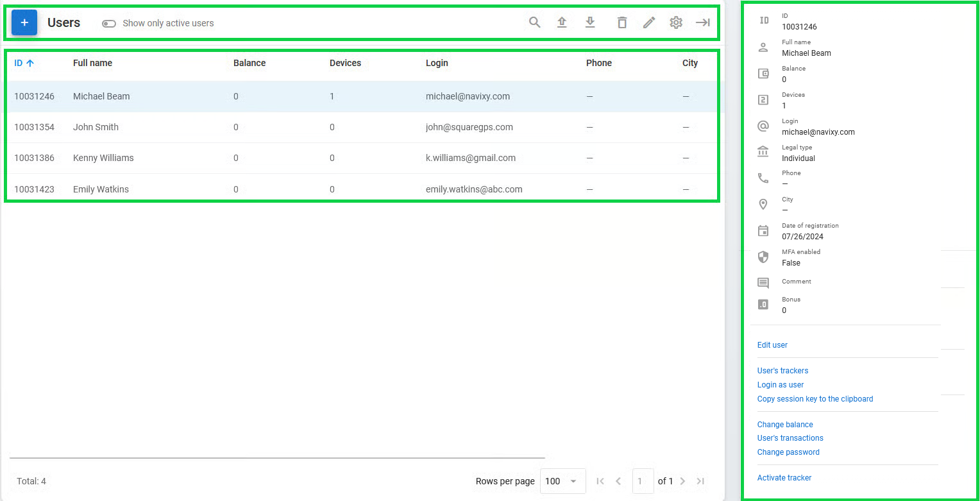Click the MFA enabled shield icon
The width and height of the screenshot is (980, 501).
pyautogui.click(x=763, y=257)
